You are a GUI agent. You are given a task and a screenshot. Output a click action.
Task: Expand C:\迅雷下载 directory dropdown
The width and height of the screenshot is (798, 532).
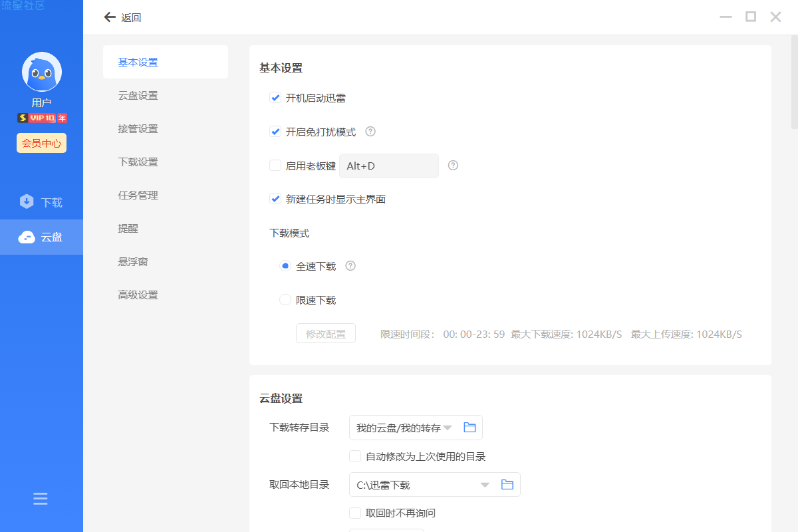(485, 485)
